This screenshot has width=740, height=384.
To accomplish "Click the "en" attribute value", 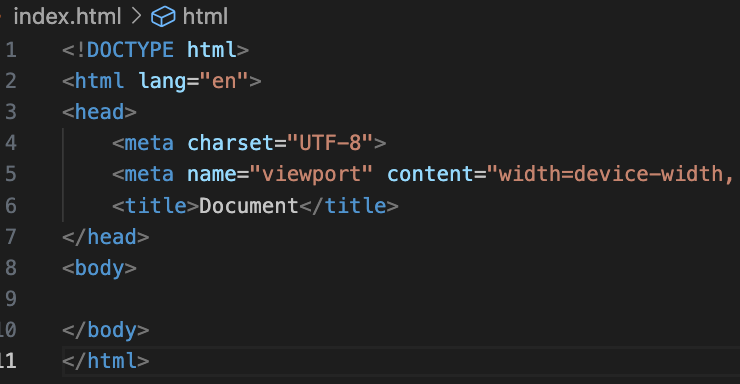I will click(224, 81).
